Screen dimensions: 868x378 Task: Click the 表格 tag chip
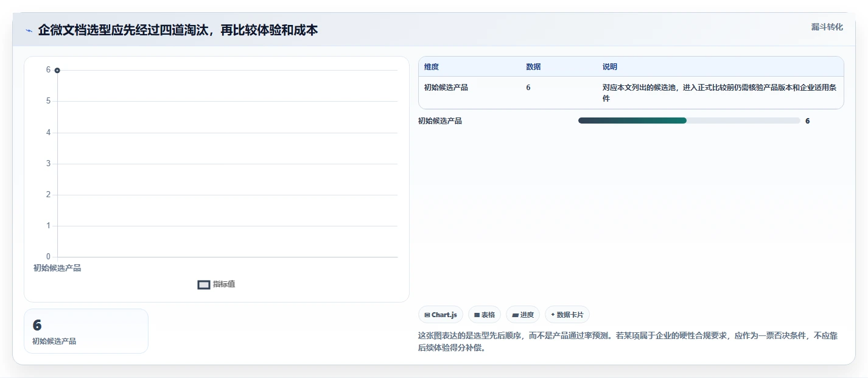[485, 315]
